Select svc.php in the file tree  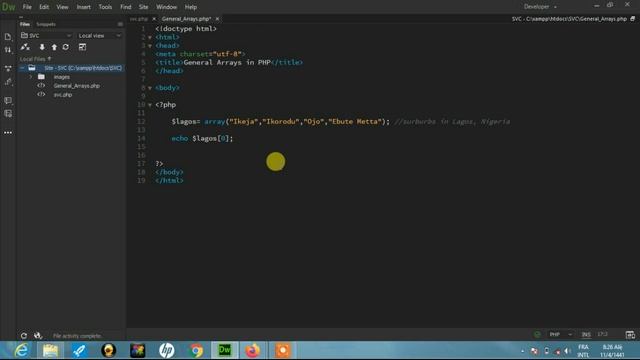click(x=62, y=95)
